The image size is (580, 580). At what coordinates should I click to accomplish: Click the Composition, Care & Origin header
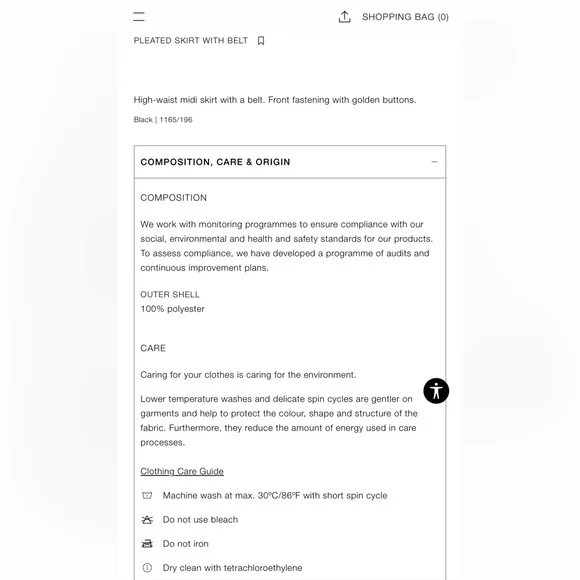tap(290, 162)
